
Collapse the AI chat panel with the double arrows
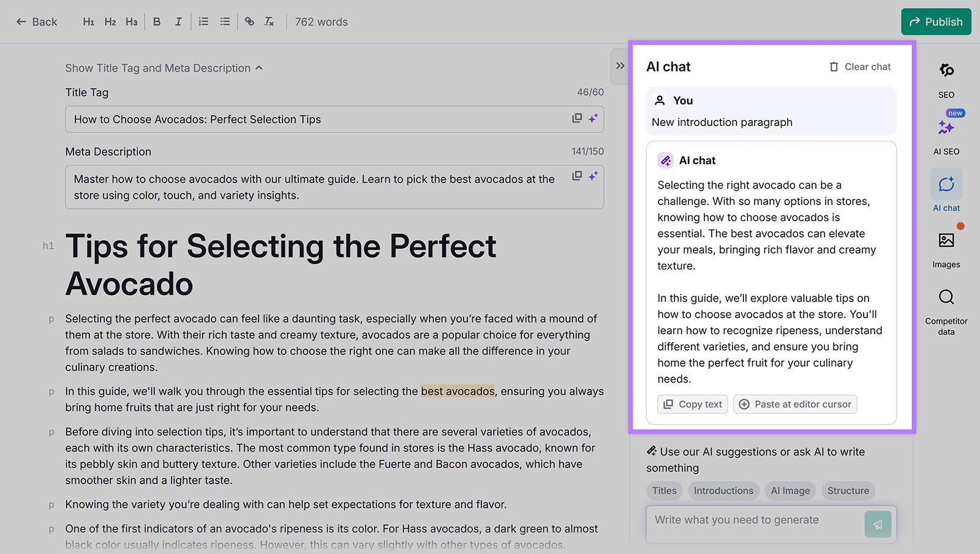620,66
